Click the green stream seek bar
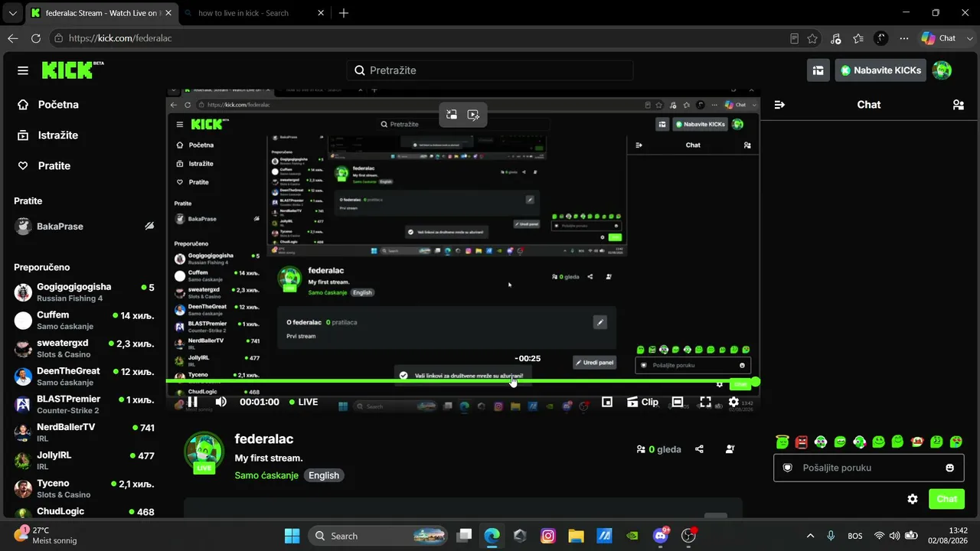The image size is (980, 551). [462, 381]
